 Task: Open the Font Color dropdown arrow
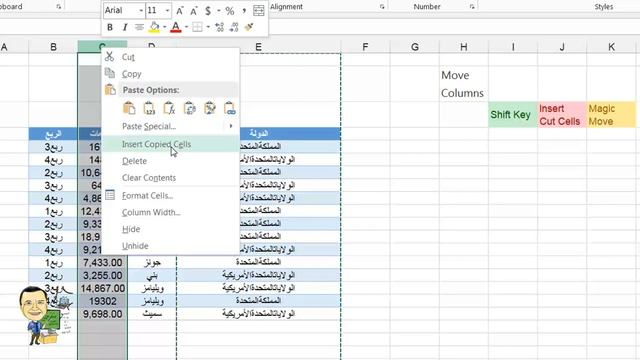pyautogui.click(x=186, y=27)
